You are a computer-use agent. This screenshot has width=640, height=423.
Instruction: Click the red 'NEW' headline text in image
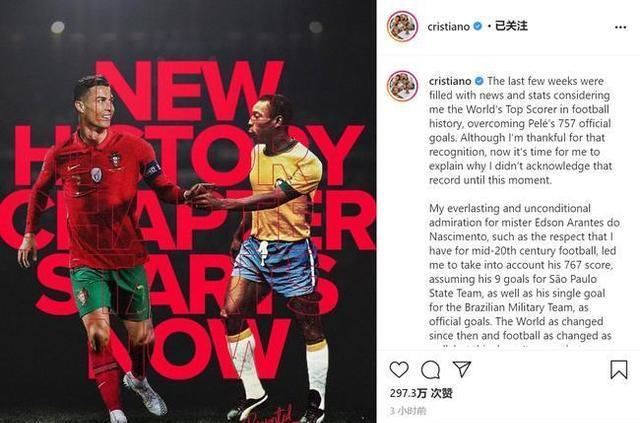(189, 91)
